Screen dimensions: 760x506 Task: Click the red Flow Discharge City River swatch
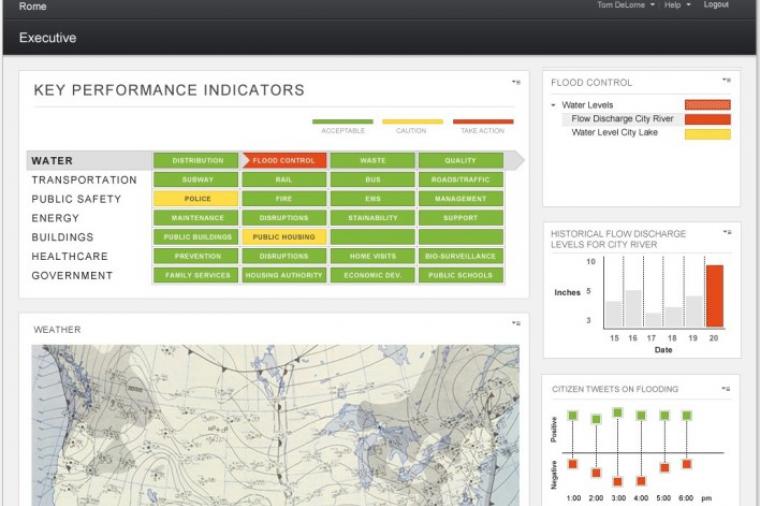click(x=707, y=119)
